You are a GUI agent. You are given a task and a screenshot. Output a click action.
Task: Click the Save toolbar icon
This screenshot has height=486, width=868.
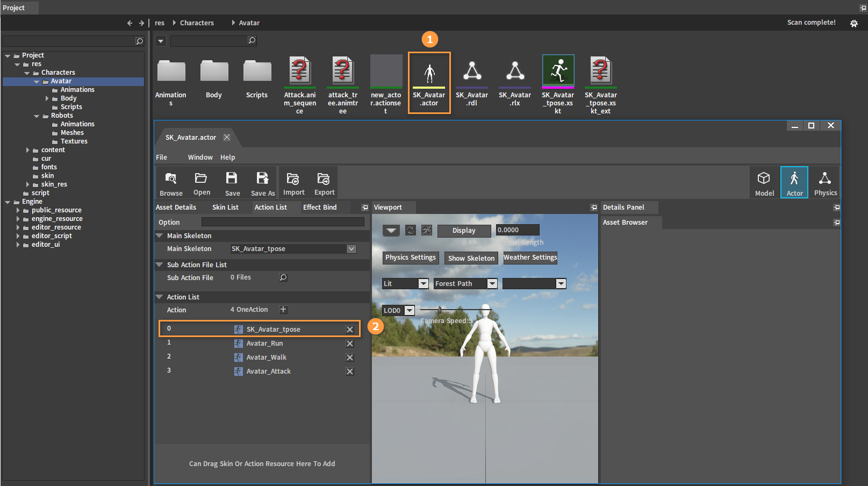(232, 183)
